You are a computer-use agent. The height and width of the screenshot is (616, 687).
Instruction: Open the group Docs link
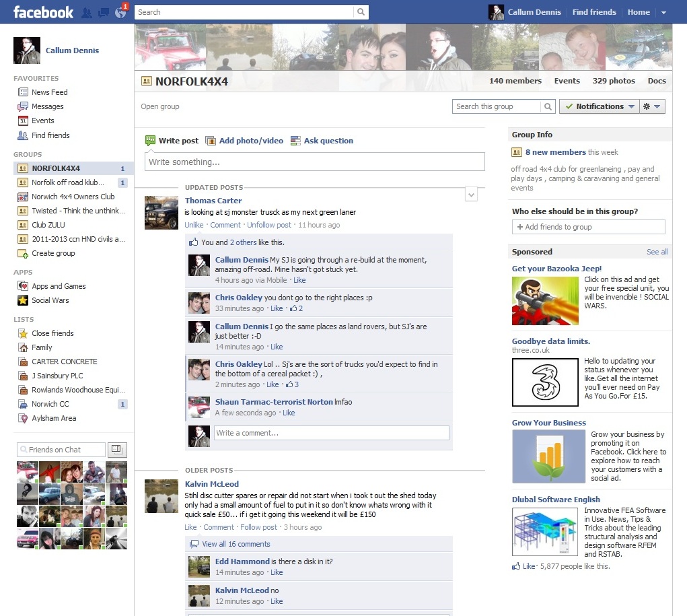pyautogui.click(x=657, y=81)
